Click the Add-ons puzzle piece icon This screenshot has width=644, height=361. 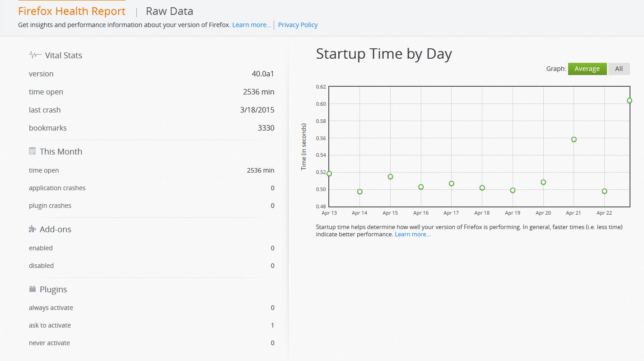32,229
